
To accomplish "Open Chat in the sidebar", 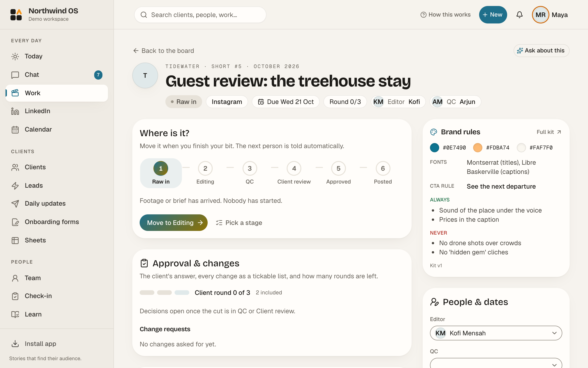I will click(x=57, y=75).
